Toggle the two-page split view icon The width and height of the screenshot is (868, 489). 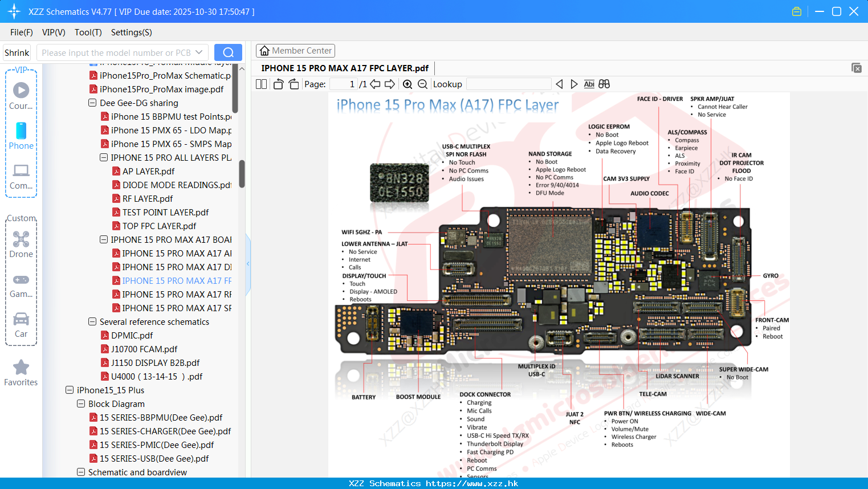261,84
